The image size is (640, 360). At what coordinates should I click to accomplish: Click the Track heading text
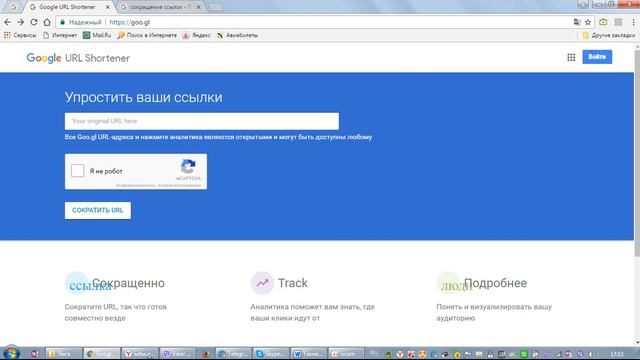coord(293,283)
